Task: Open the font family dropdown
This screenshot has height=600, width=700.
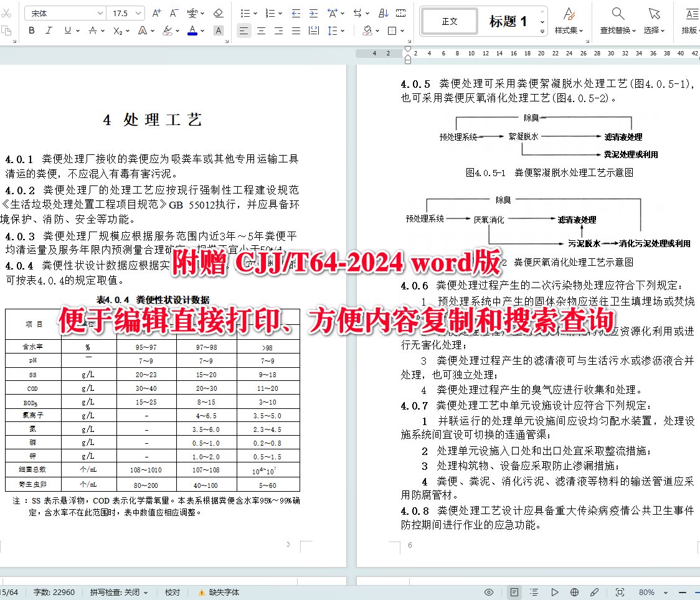Action: 65,12
